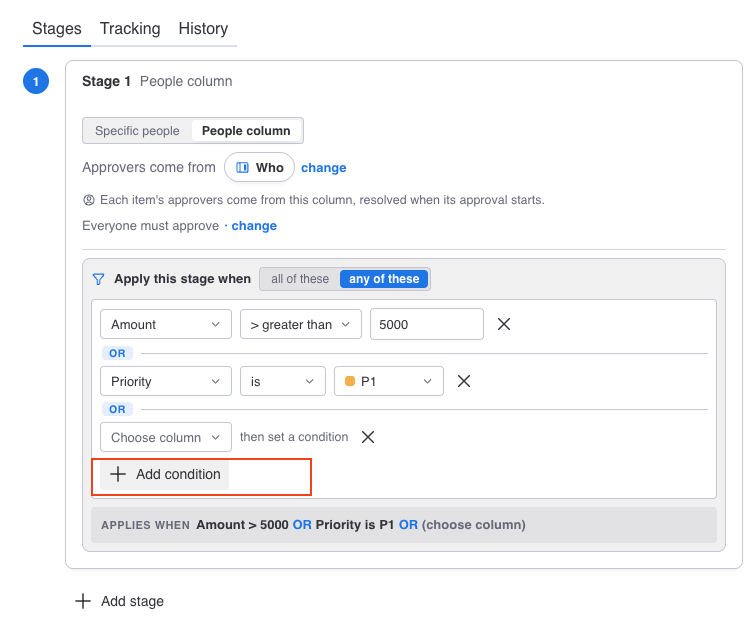Click the 'Apply this stage when' label
748x638 pixels.
point(182,279)
